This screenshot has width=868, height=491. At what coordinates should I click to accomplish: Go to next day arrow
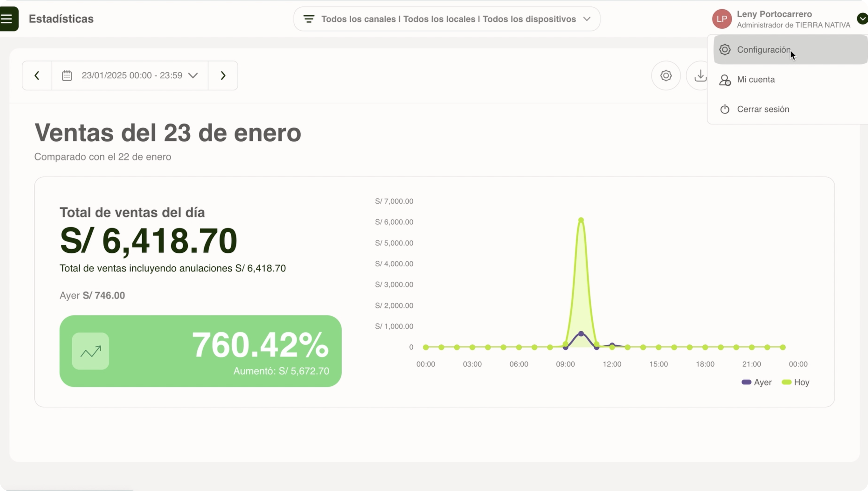tap(223, 76)
